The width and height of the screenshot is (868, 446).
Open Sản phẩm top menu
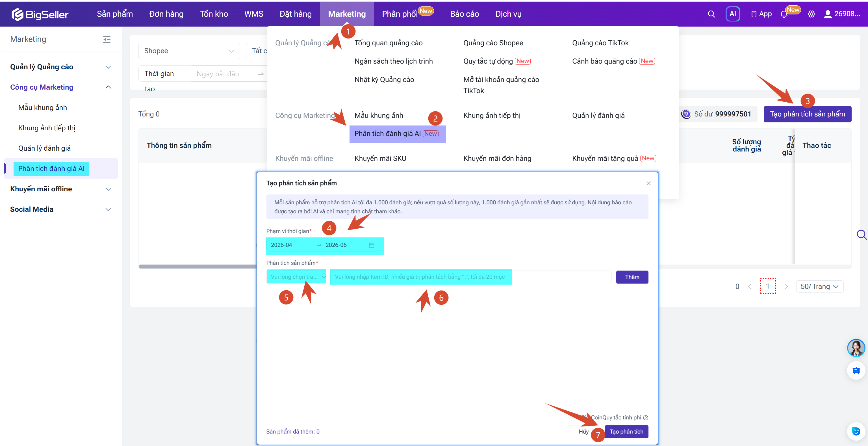click(115, 14)
